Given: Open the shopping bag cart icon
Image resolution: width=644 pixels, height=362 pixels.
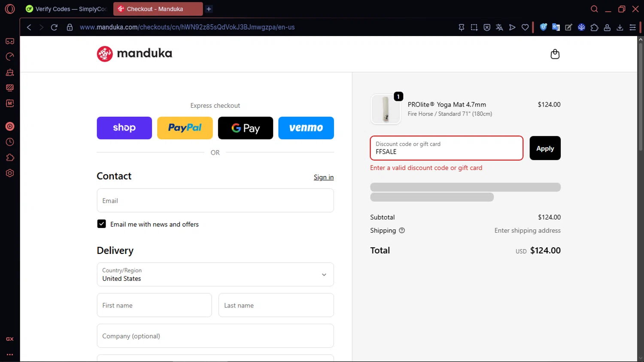Looking at the screenshot, I should tap(555, 54).
